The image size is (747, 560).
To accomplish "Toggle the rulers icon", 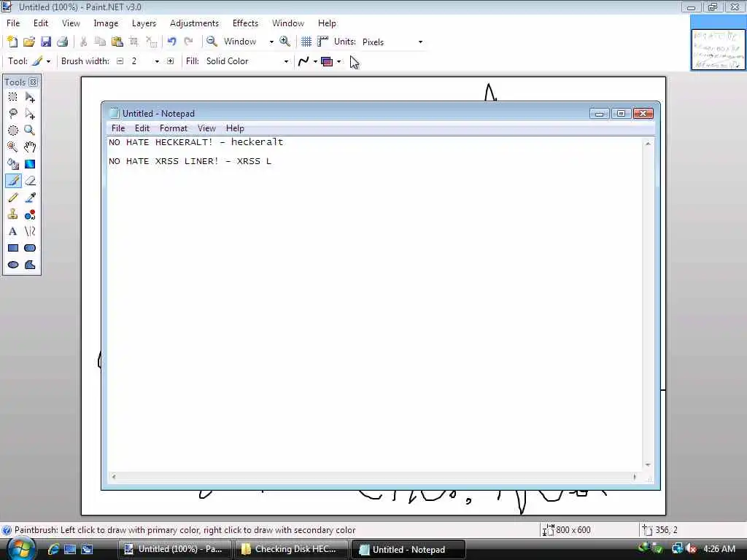I will 323,42.
